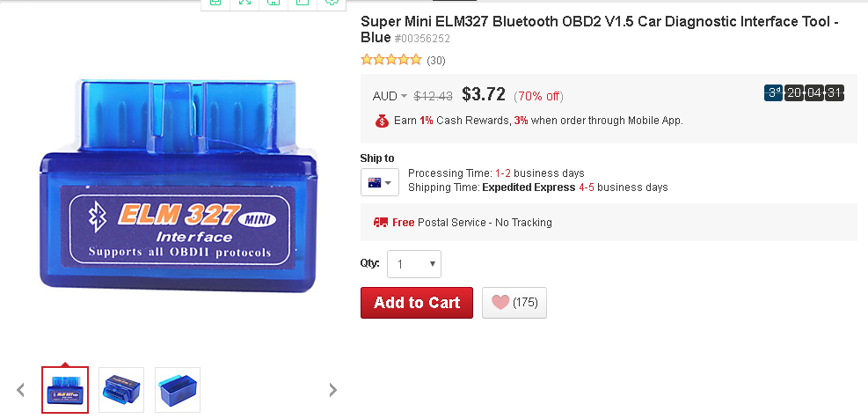Click the expand arrows icon in top toolbar
This screenshot has height=419, width=868.
(244, 3)
